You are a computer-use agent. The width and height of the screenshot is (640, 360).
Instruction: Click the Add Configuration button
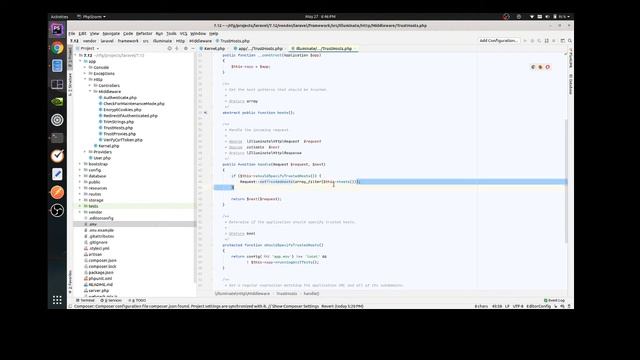[x=499, y=41]
